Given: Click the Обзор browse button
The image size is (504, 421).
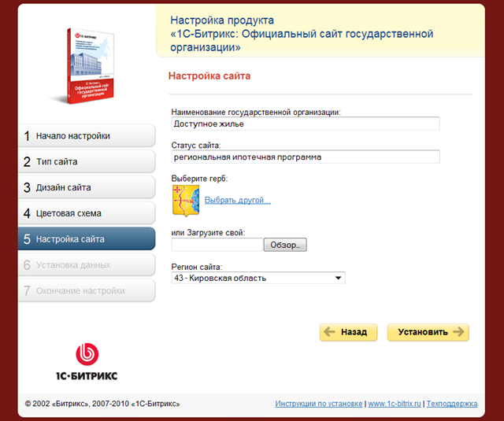Looking at the screenshot, I should pyautogui.click(x=285, y=245).
